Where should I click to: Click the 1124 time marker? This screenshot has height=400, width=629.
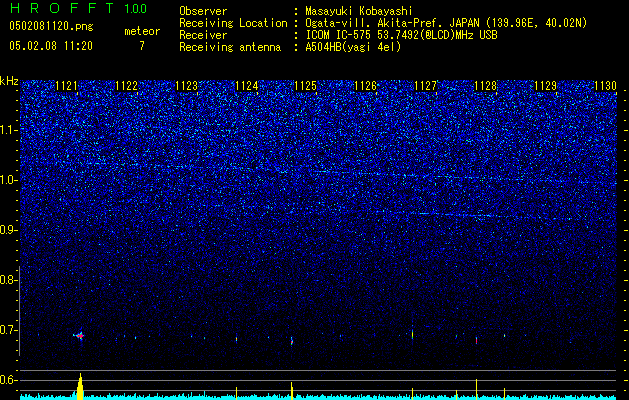(246, 86)
